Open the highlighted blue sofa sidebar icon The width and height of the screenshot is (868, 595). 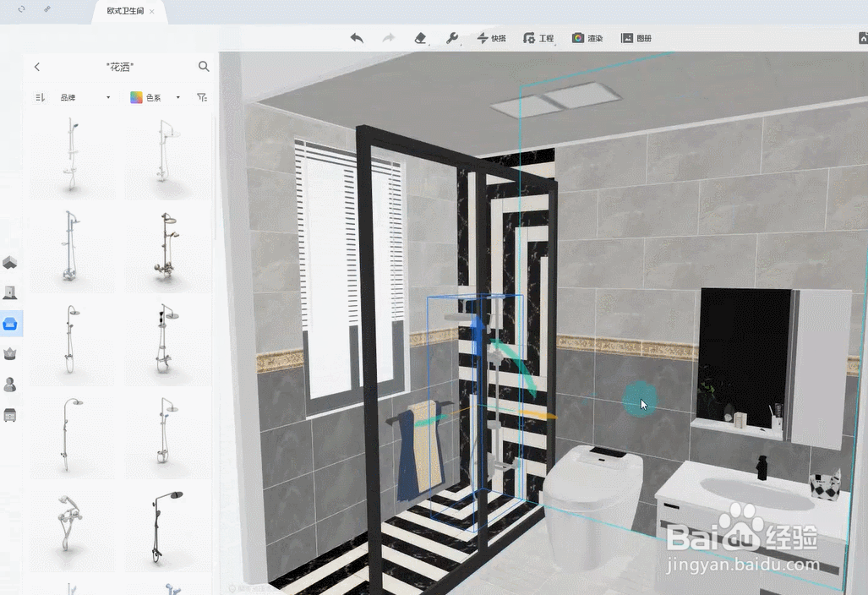click(x=10, y=324)
